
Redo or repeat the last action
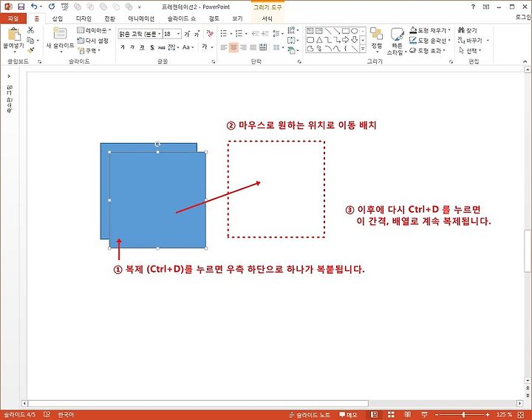tap(52, 7)
